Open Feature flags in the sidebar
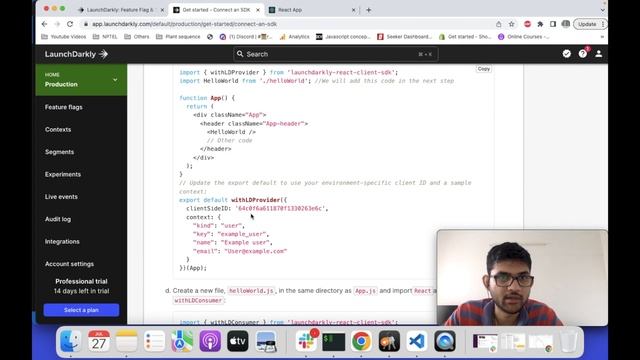The image size is (640, 360). pos(64,107)
